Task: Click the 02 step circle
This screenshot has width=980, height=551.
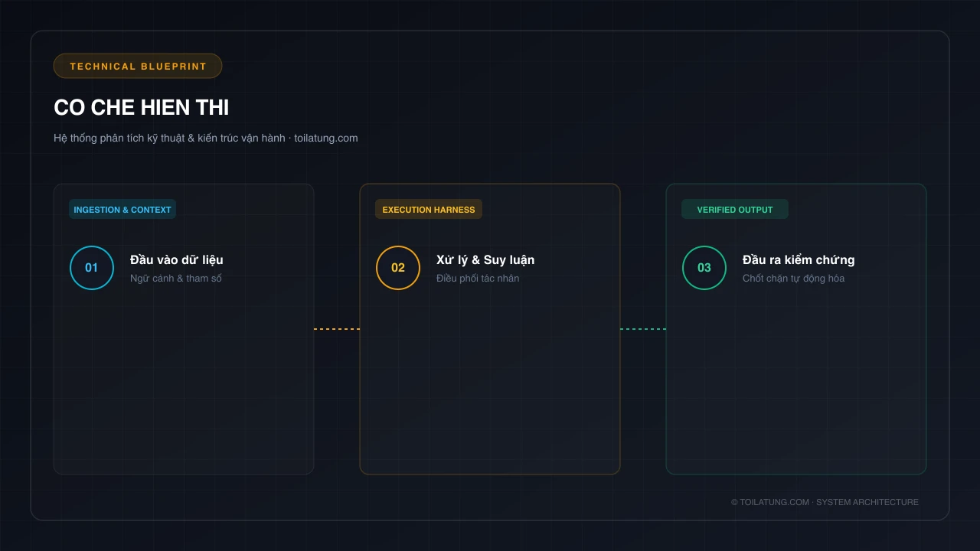Action: coord(398,268)
